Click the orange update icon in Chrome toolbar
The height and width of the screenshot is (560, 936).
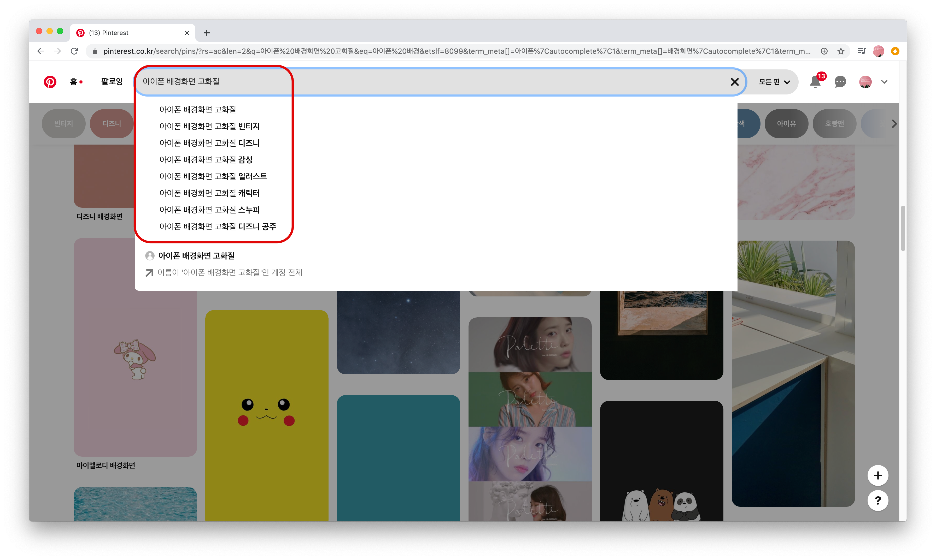[895, 51]
